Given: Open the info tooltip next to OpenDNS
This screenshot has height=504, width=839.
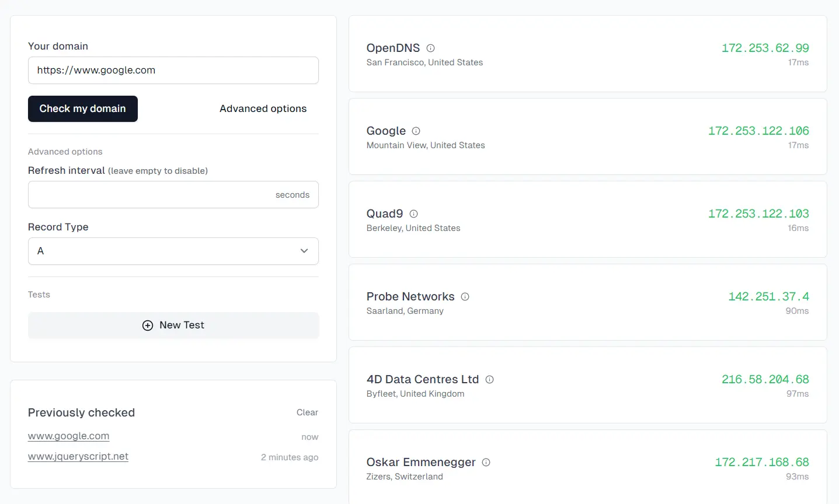Looking at the screenshot, I should click(x=430, y=48).
